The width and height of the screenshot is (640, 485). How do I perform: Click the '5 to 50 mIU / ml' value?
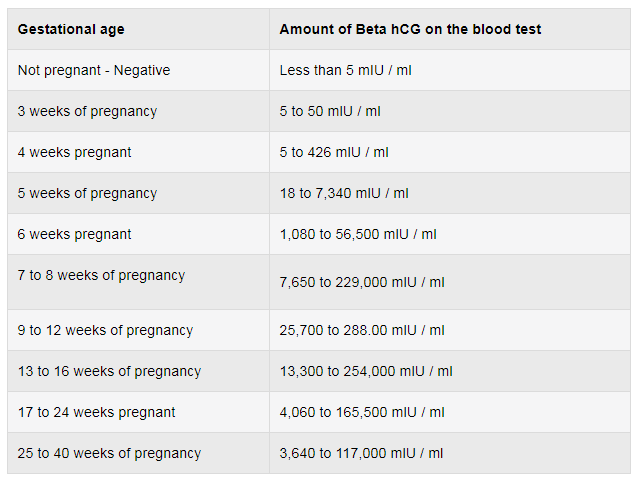tap(330, 111)
